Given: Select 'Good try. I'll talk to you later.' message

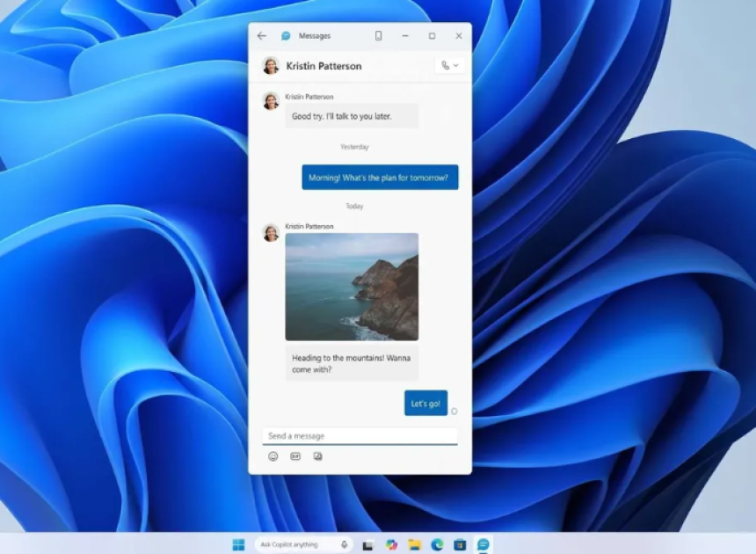Looking at the screenshot, I should pos(352,116).
